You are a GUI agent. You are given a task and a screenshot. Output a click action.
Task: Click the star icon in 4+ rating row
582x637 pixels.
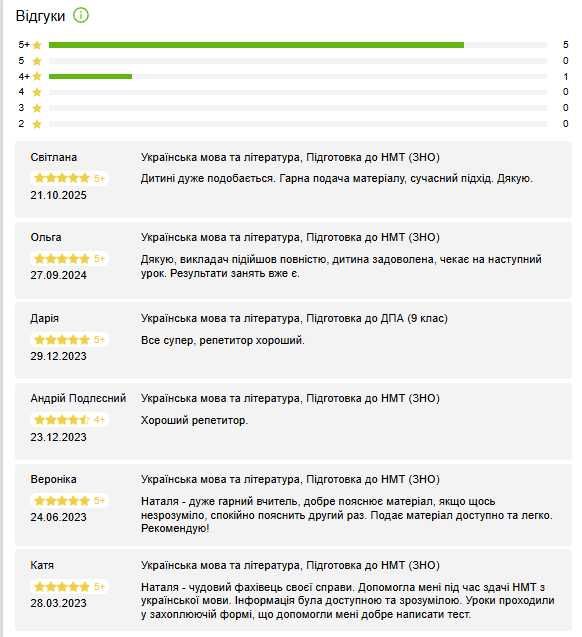tap(37, 76)
